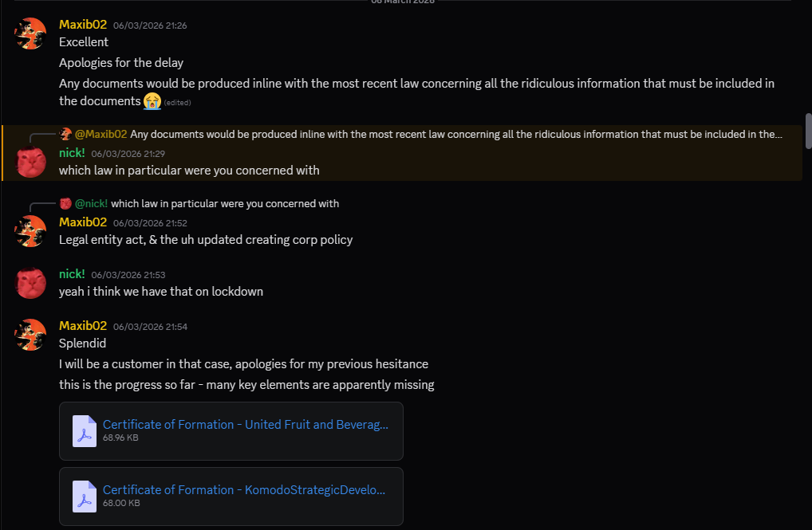Open Maxib02's avatar on the 21:26 message
This screenshot has height=530, width=812.
coord(30,34)
